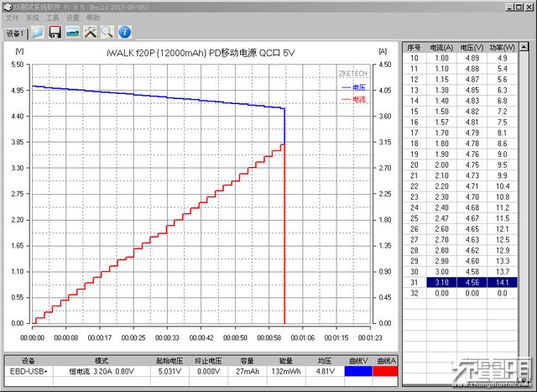The image size is (537, 392).
Task: Click the magnifying glass zoom icon
Action: pyautogui.click(x=107, y=33)
